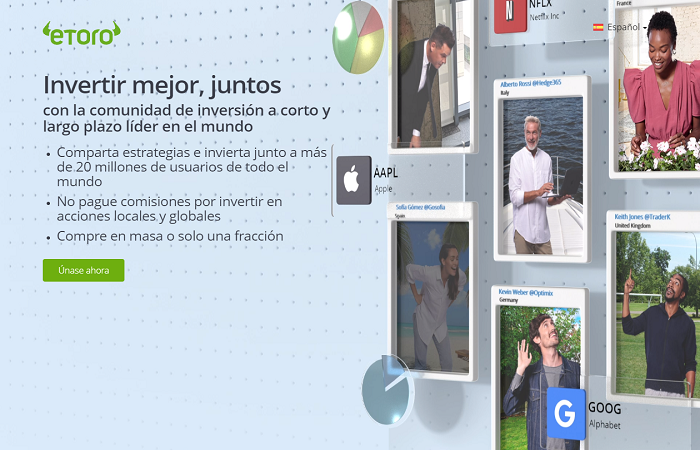Open Sofía Gómez @Gosofia profile photo
Image resolution: width=700 pixels, height=450 pixels.
tap(433, 296)
